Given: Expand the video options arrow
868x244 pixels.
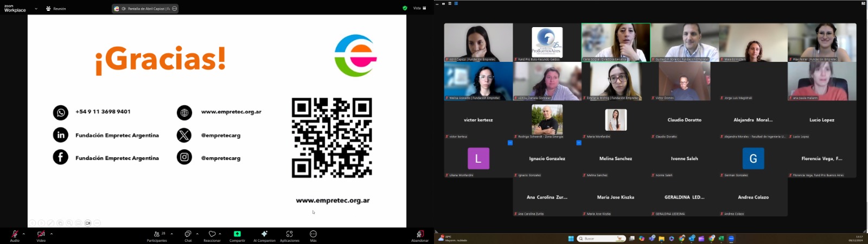Looking at the screenshot, I should [52, 234].
